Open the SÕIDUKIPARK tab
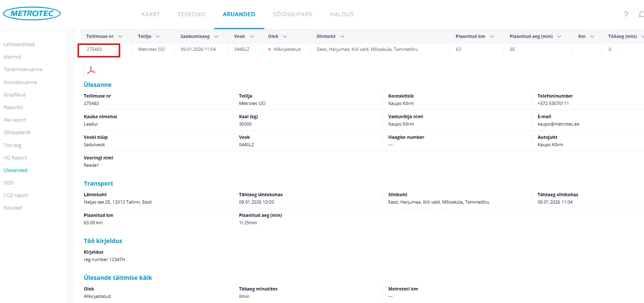644x303 pixels. coord(293,14)
